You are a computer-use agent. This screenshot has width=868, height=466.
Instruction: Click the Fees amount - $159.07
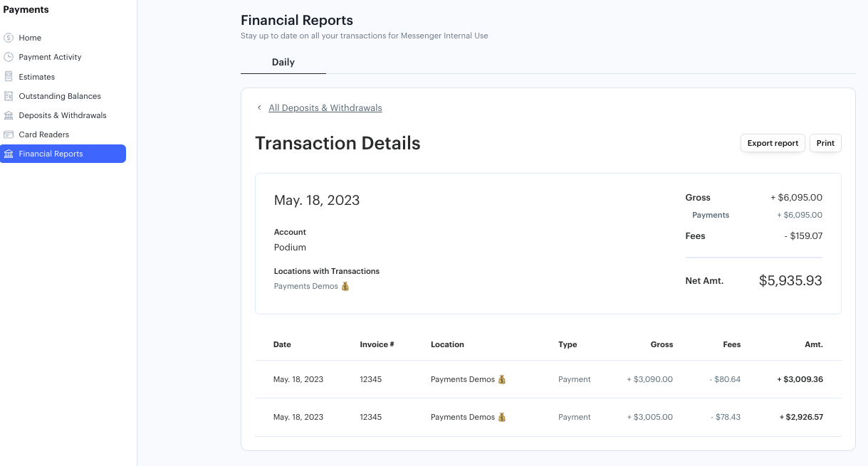(x=805, y=235)
